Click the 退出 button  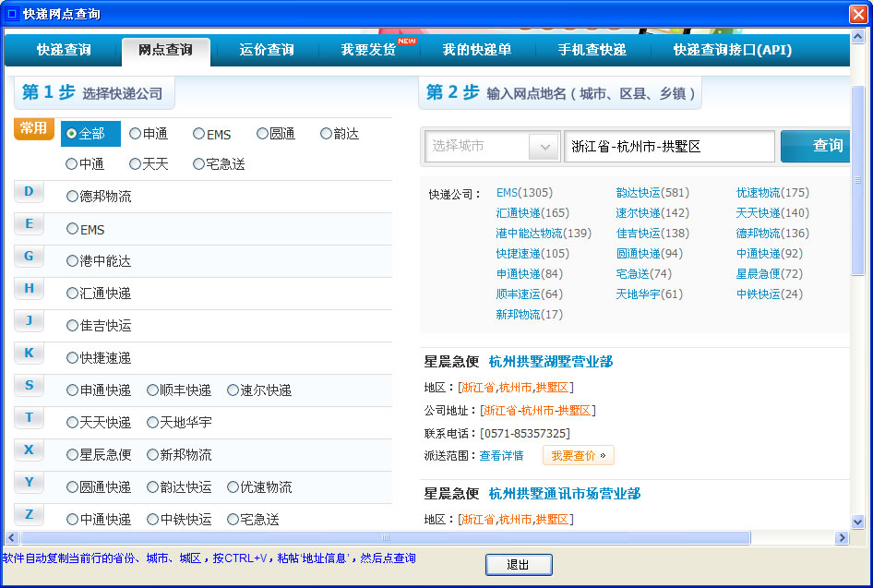(x=519, y=565)
